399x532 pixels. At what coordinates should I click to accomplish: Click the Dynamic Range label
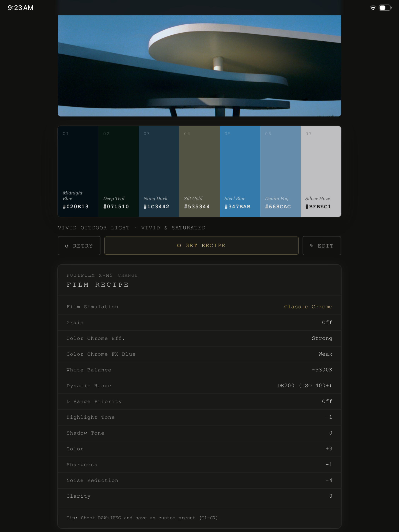[89, 386]
